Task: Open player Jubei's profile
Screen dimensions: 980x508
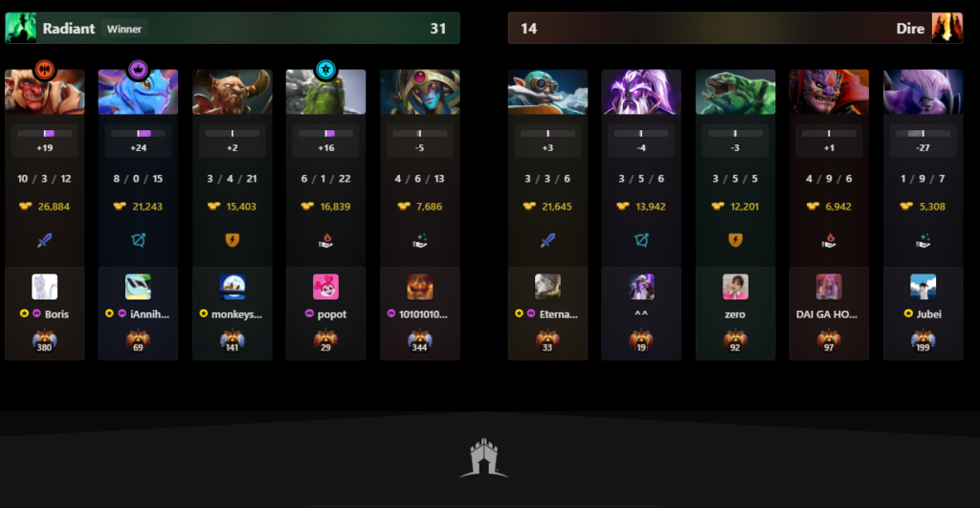Action: [928, 315]
